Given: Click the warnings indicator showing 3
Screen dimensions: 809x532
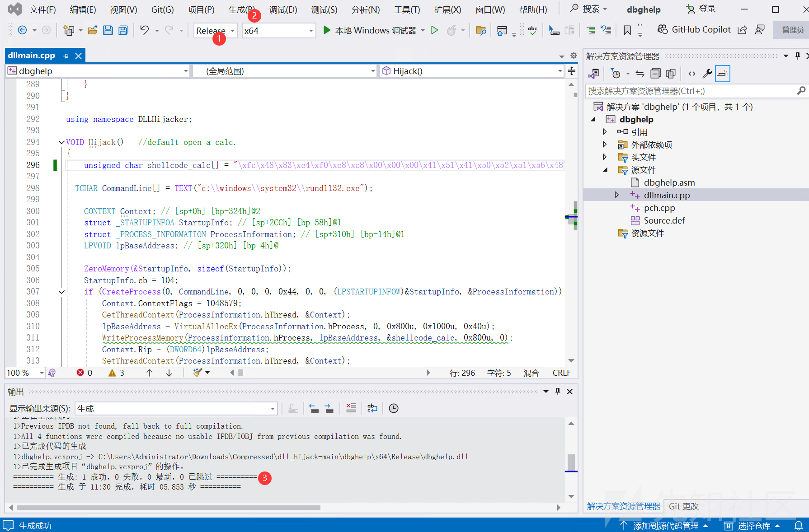Looking at the screenshot, I should pyautogui.click(x=117, y=373).
